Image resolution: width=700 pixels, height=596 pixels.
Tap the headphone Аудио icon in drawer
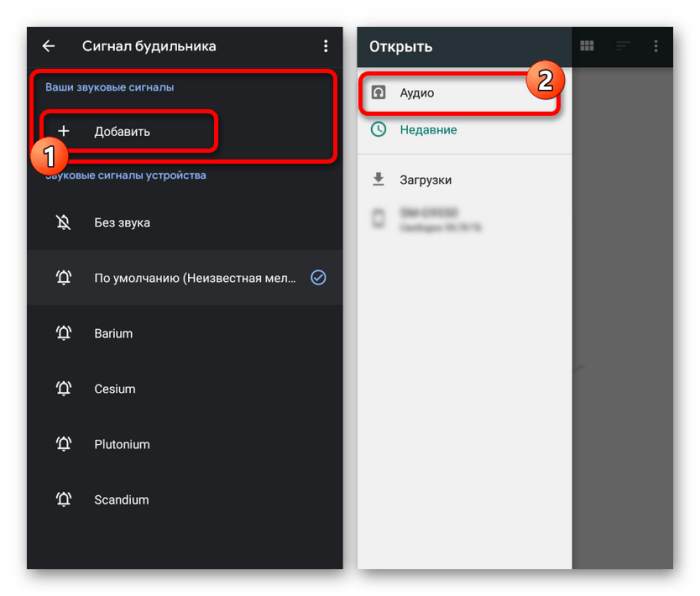tap(379, 92)
